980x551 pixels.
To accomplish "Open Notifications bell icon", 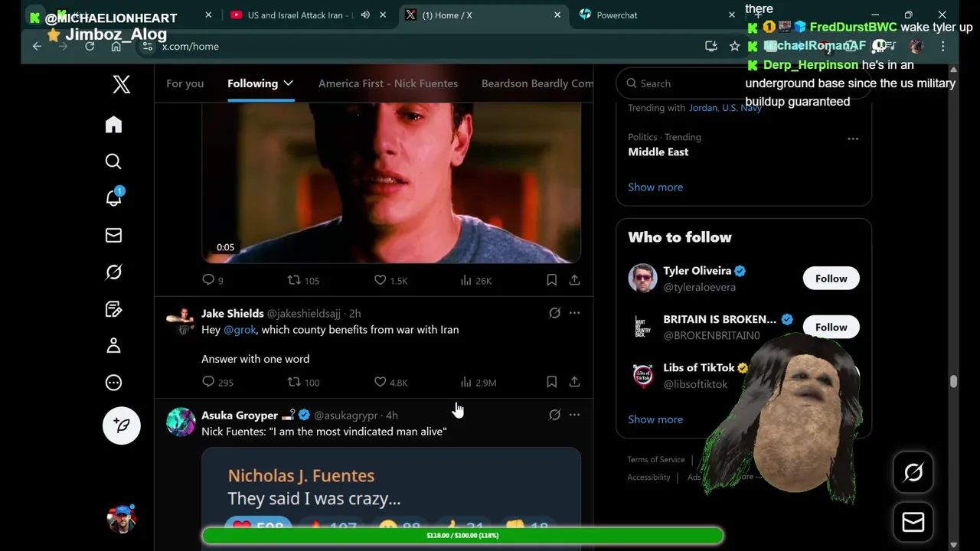I will (113, 197).
